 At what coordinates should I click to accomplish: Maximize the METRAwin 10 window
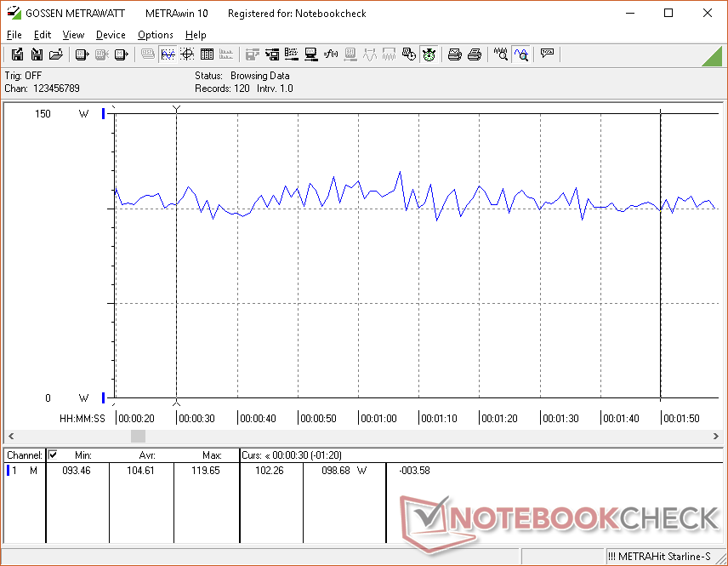pyautogui.click(x=668, y=13)
